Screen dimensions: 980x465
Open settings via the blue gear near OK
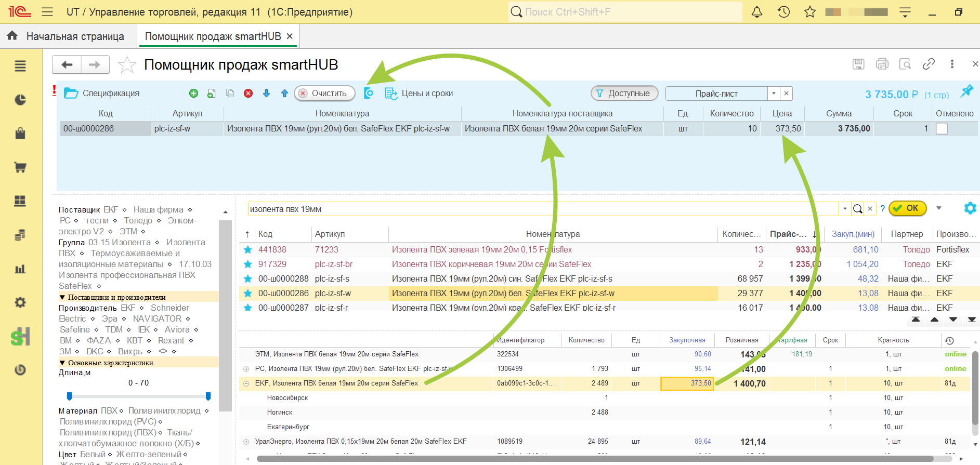[x=970, y=208]
